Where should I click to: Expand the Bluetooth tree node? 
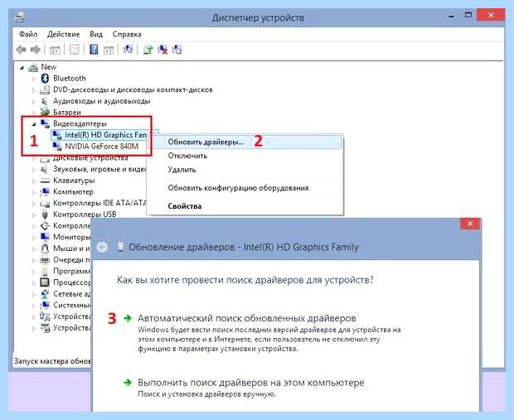click(33, 79)
